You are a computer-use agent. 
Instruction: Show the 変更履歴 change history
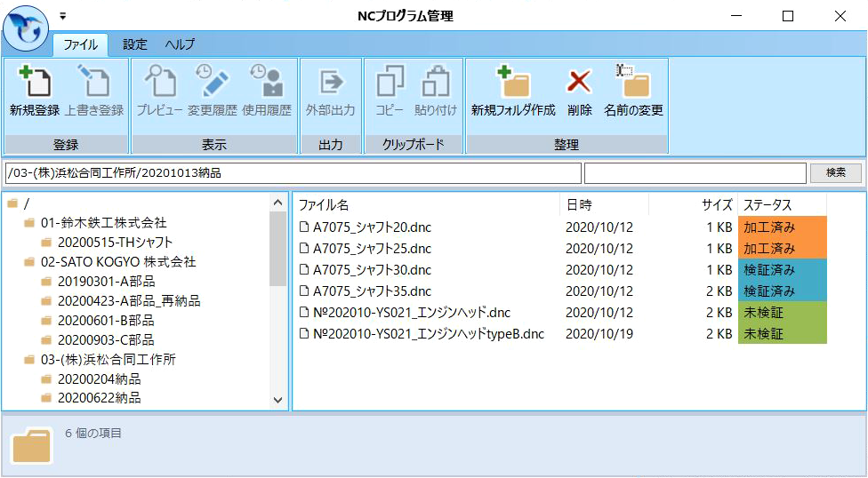point(212,92)
